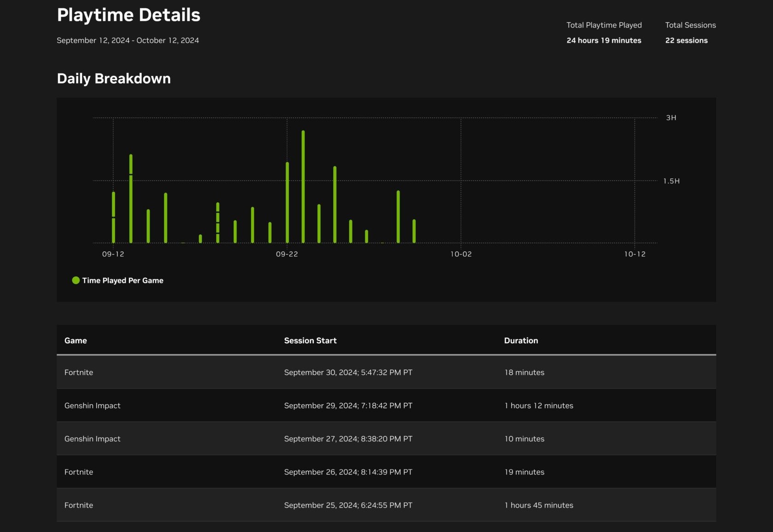773x532 pixels.
Task: Click the 1 hours 12 minutes duration cell
Action: click(539, 406)
